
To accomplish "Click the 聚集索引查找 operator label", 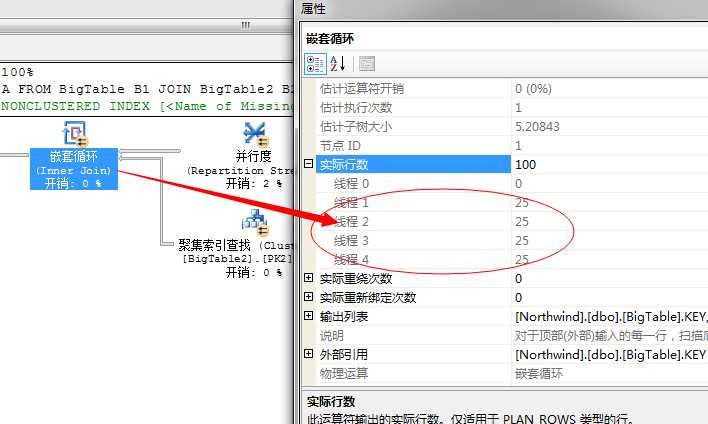I will click(x=214, y=245).
